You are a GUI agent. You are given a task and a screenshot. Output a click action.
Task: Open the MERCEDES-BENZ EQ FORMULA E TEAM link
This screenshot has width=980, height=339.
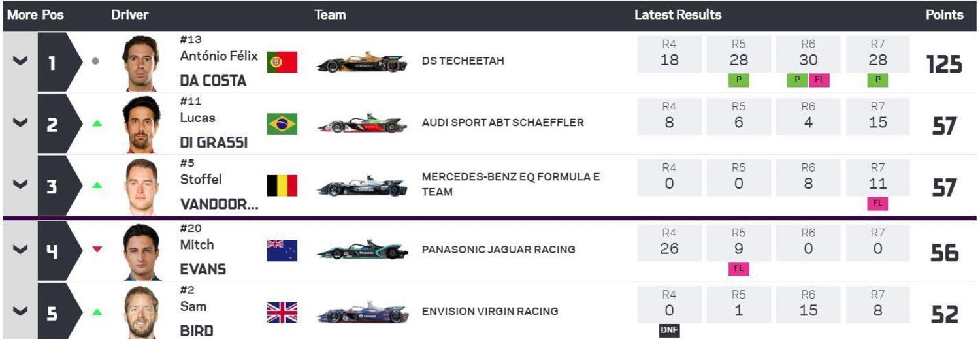(x=510, y=184)
